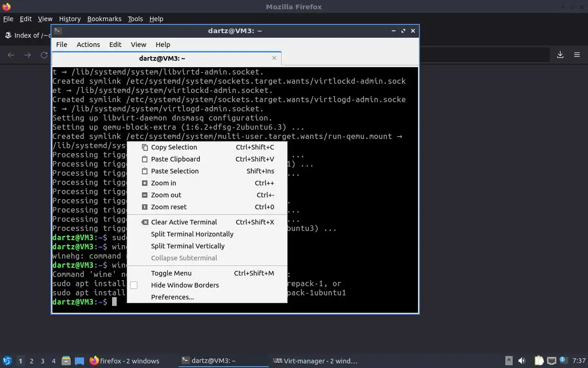Switch to dartz@VM3 terminal taskbar entry

(223, 361)
